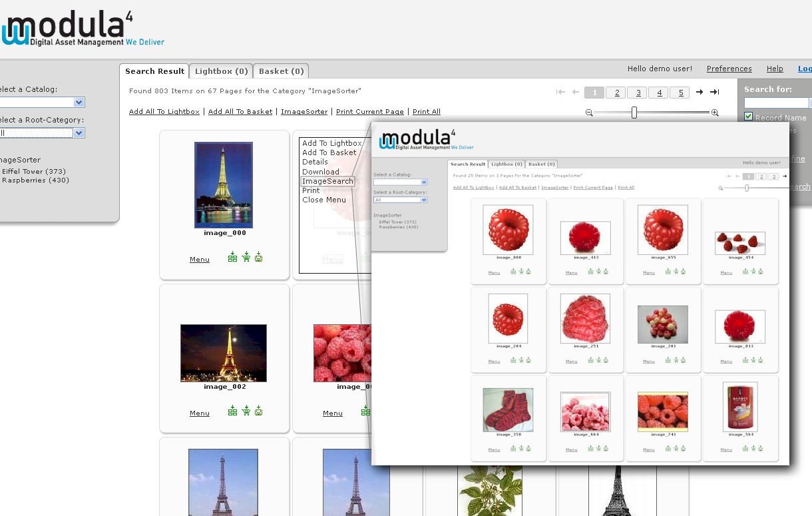Click the ImageSorter link in the main toolbar row

coord(304,112)
